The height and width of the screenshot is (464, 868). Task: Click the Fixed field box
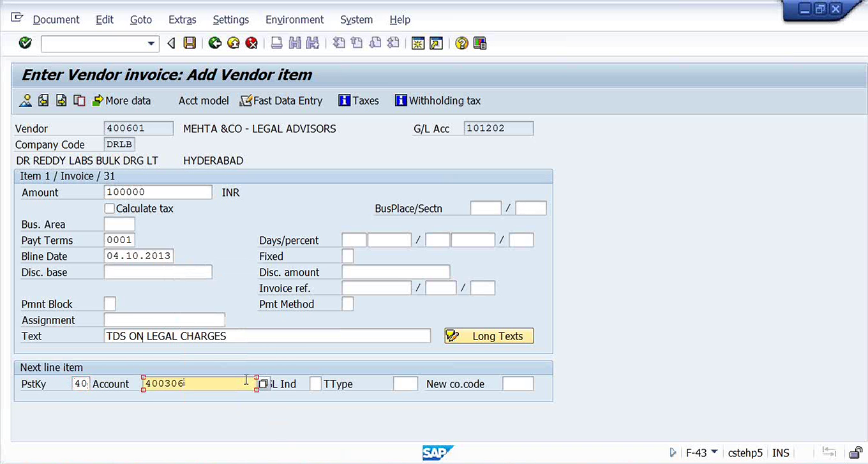[x=348, y=256]
